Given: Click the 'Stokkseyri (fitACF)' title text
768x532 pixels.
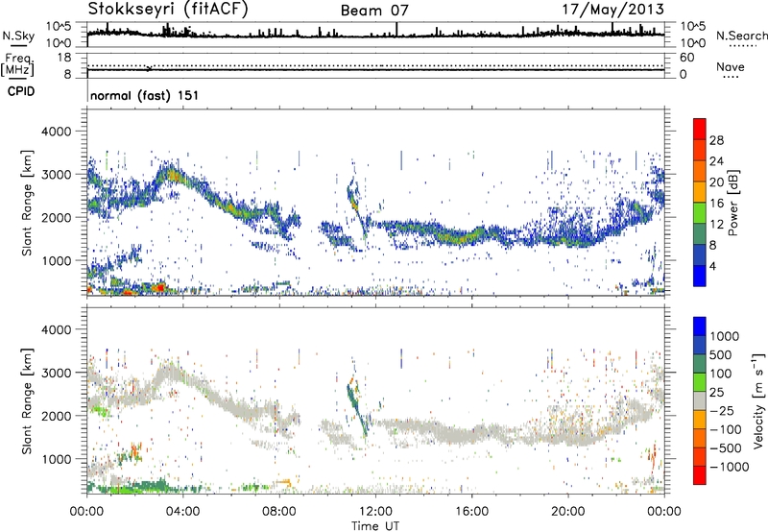Looking at the screenshot, I should pyautogui.click(x=168, y=10).
